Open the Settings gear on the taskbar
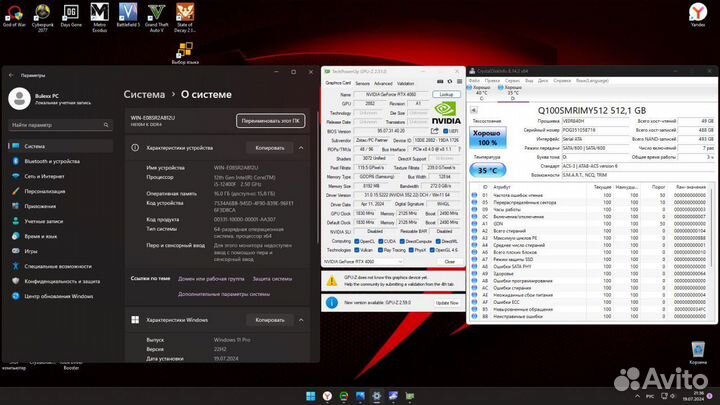Image resolution: width=720 pixels, height=405 pixels. 377,396
